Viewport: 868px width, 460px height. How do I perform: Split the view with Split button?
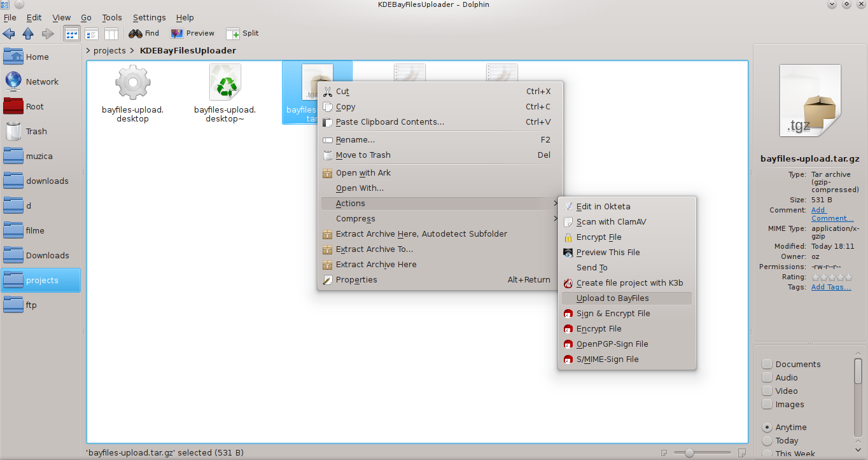[242, 33]
